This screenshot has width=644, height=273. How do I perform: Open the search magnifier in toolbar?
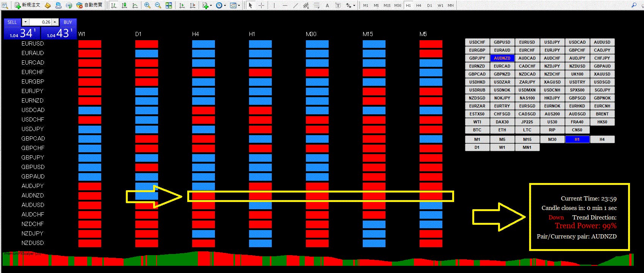634,5
